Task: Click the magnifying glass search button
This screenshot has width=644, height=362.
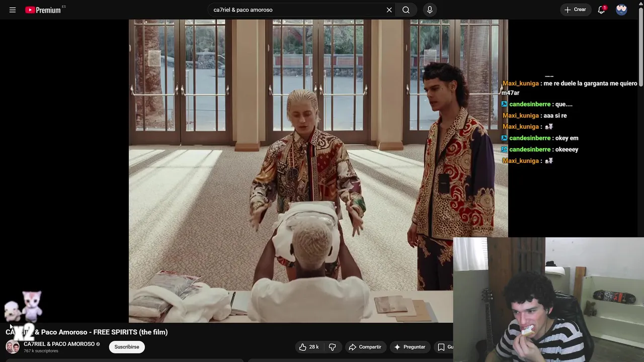Action: pyautogui.click(x=406, y=10)
